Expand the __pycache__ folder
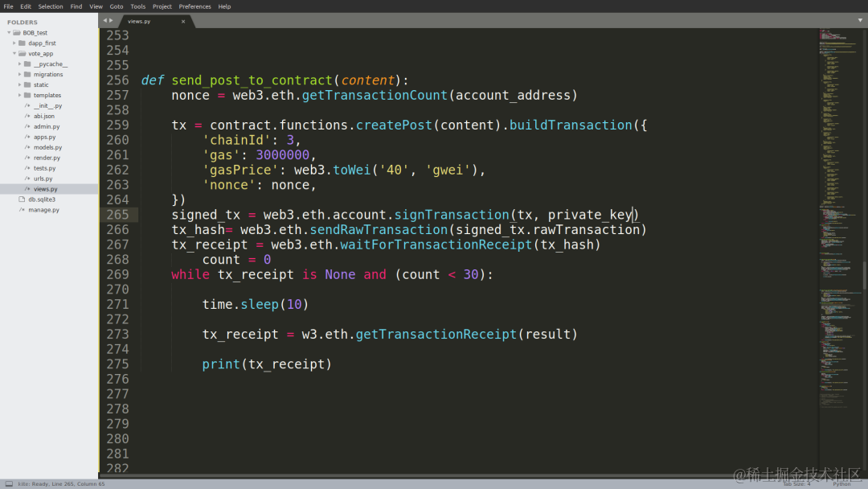 point(20,64)
